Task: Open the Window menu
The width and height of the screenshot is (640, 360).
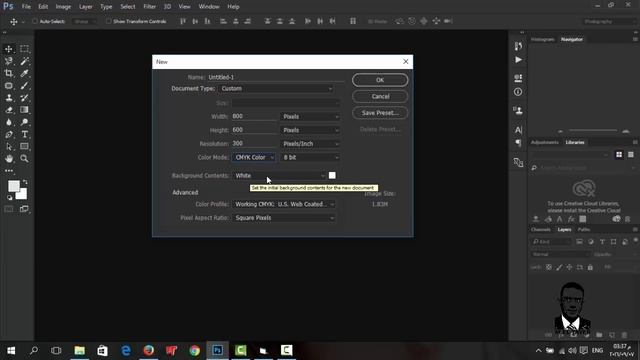Action: (209, 7)
